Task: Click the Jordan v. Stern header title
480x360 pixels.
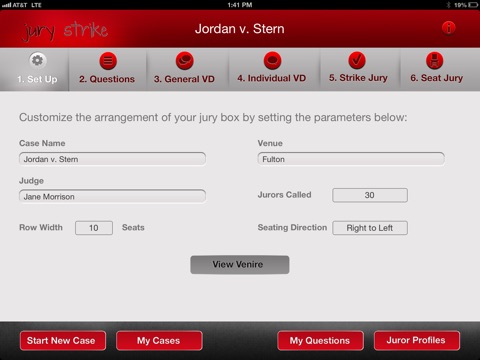Action: (240, 29)
